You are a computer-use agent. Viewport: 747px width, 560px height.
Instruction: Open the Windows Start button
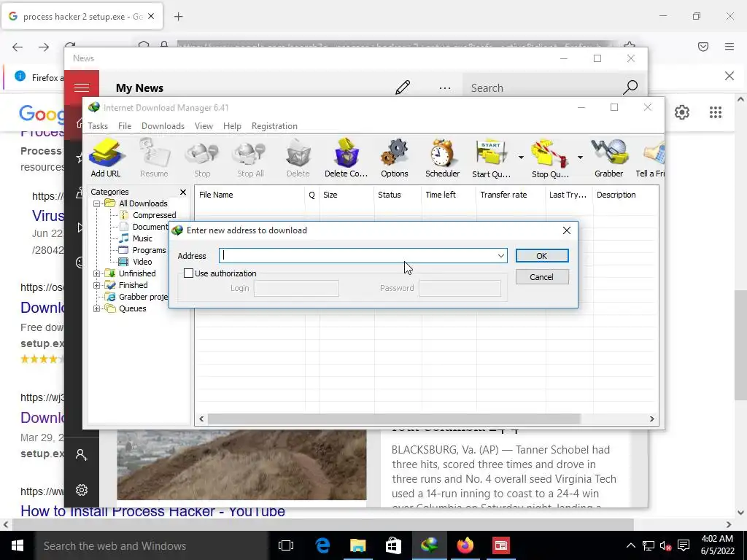[x=18, y=545]
